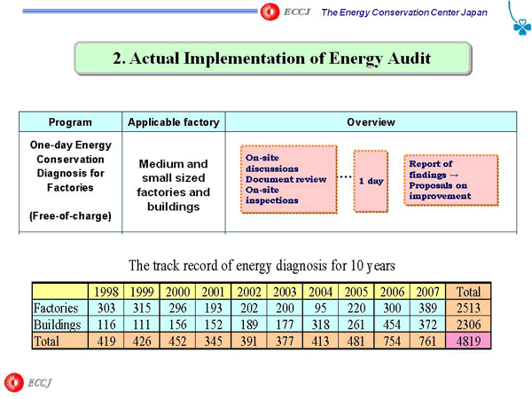The height and width of the screenshot is (399, 532).
Task: Select the Factories 2007 value '389'
Action: [x=428, y=308]
